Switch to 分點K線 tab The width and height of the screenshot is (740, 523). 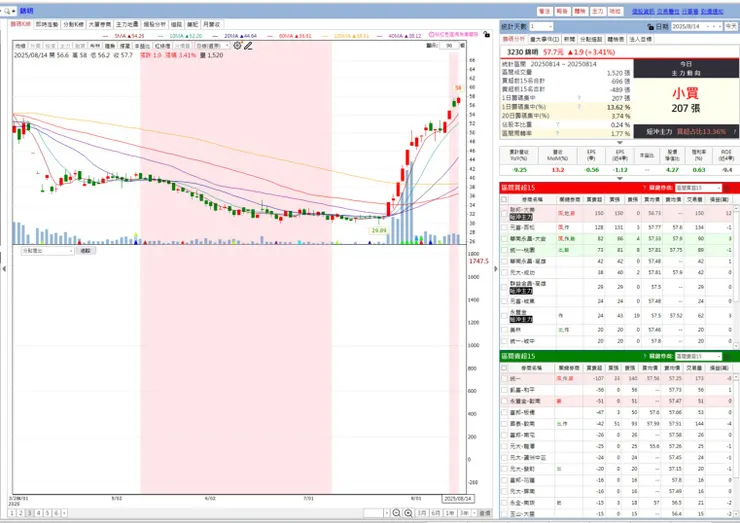pyautogui.click(x=73, y=24)
